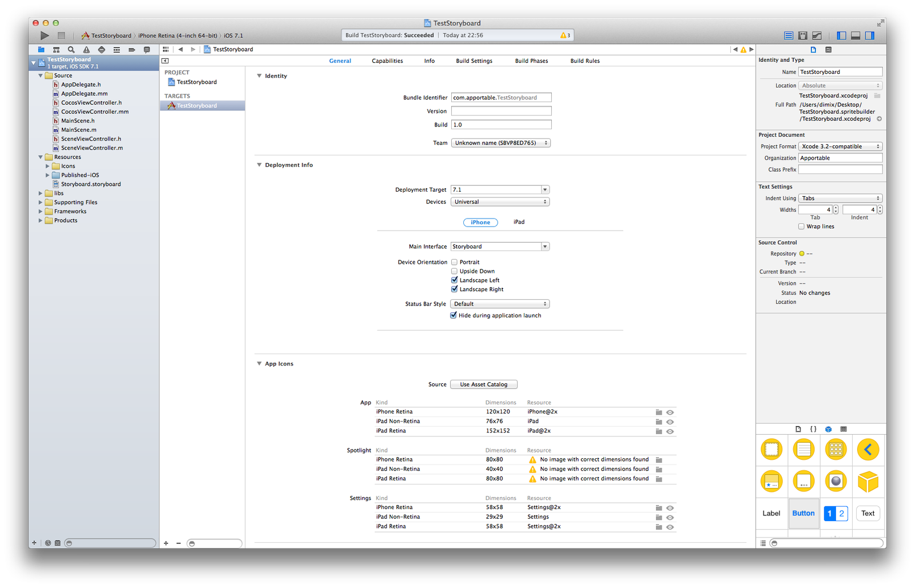Open the debug navigator
Image resolution: width=915 pixels, height=588 pixels.
pos(117,50)
